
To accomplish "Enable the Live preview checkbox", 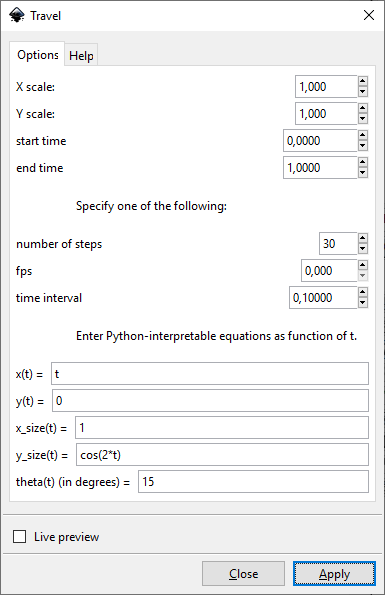I will point(19,537).
